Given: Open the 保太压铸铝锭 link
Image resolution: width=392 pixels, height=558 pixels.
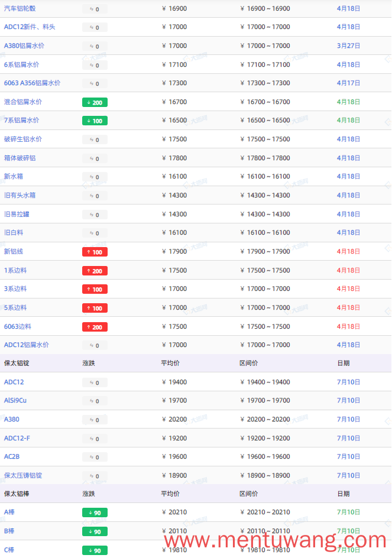Looking at the screenshot, I should point(23,475).
